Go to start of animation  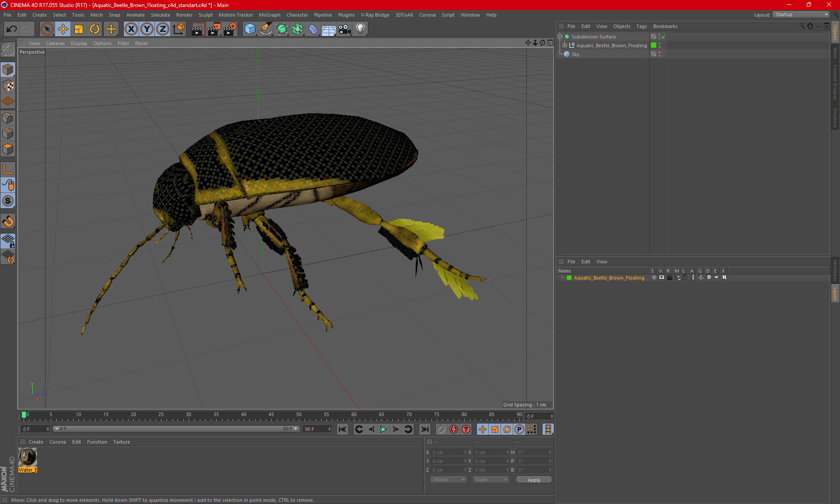tap(343, 429)
